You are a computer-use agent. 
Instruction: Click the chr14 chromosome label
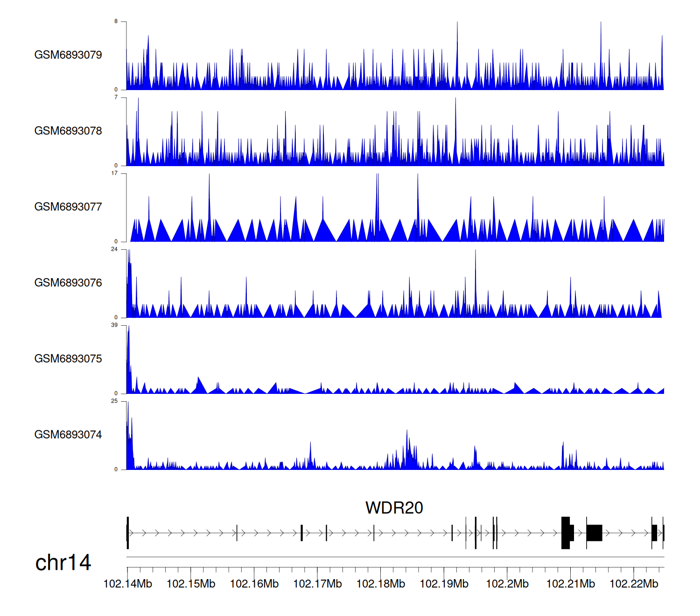(63, 563)
